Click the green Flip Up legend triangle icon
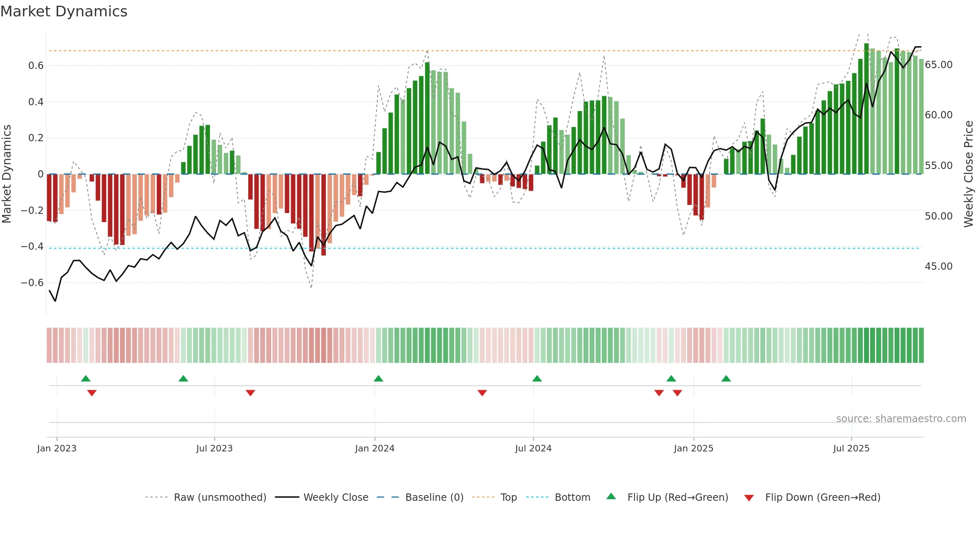This screenshot has height=551, width=980. click(611, 496)
